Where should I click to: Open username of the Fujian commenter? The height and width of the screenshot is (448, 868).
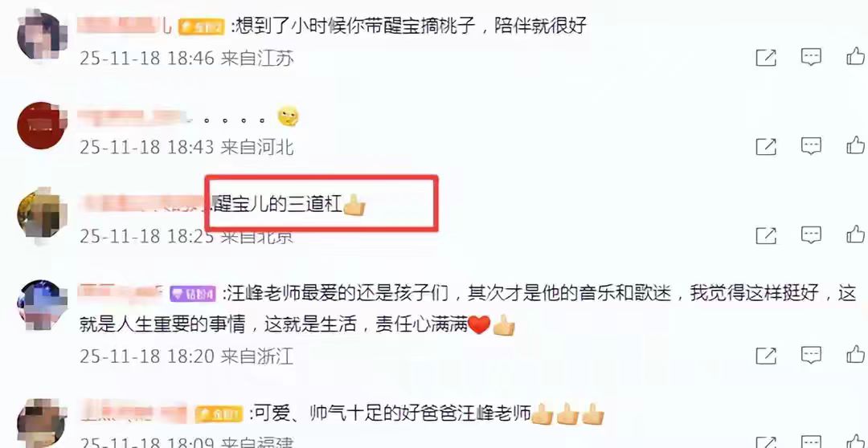coord(133,413)
